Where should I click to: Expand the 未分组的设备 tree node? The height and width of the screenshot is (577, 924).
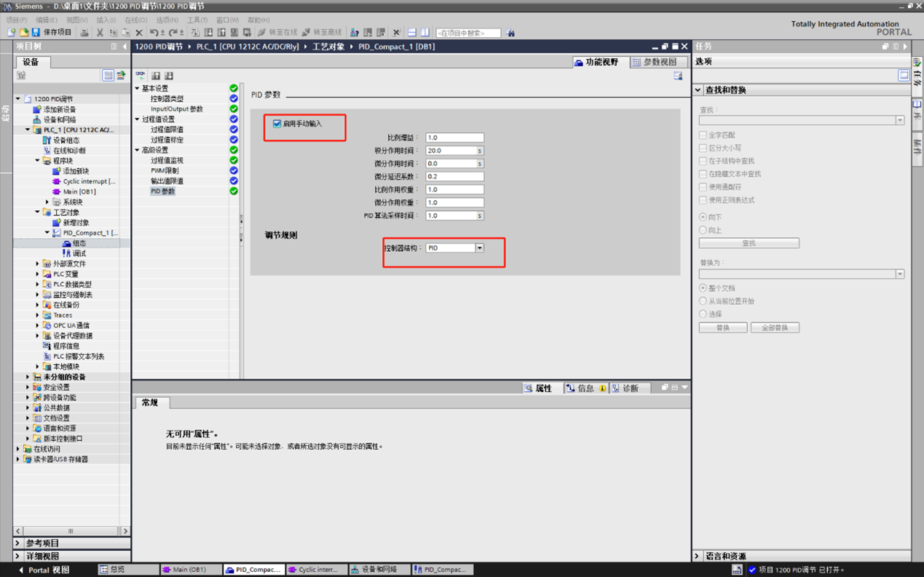pyautogui.click(x=28, y=378)
